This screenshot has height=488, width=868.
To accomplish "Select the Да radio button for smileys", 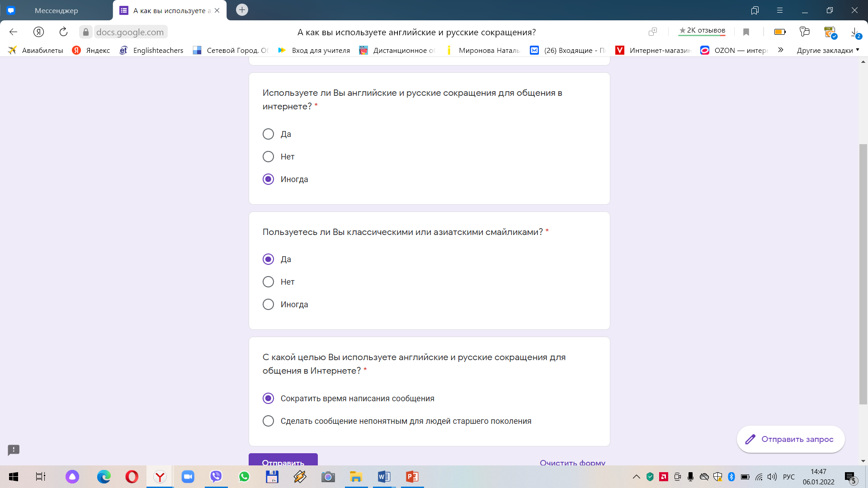I will click(x=268, y=259).
